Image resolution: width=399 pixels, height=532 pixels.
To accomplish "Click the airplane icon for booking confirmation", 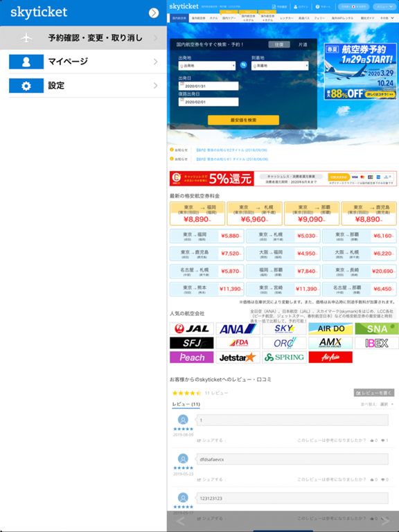I will (26, 37).
